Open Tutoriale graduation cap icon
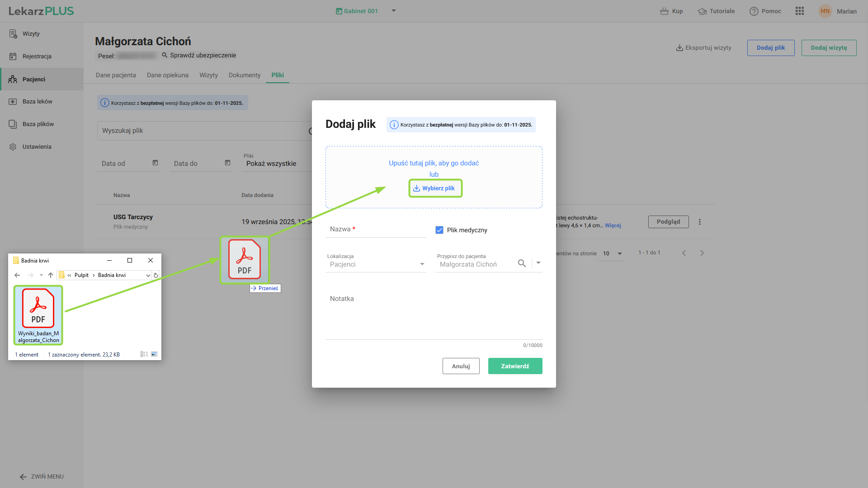 coord(702,11)
